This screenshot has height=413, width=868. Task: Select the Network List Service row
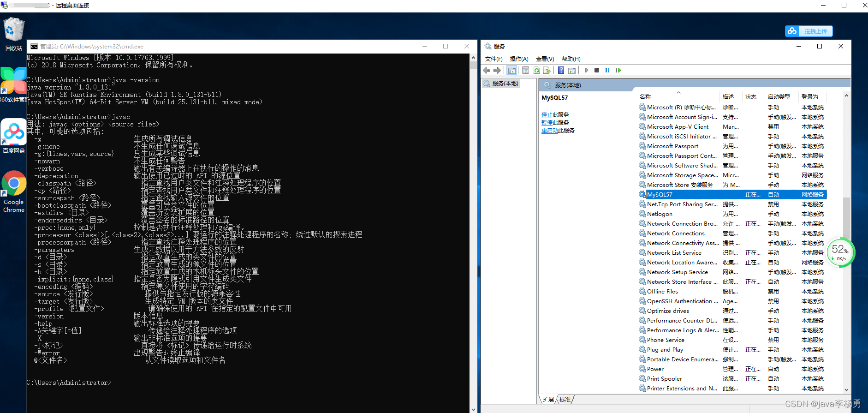[732, 252]
